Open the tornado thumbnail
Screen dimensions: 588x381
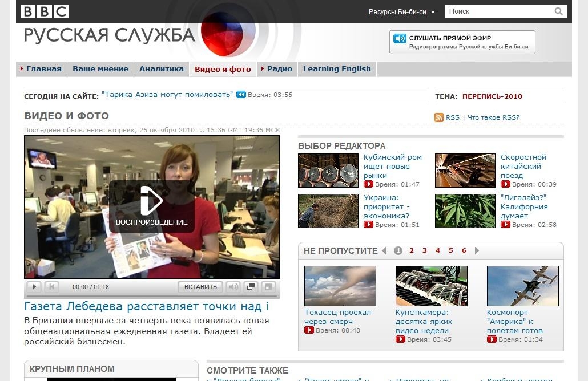340,286
